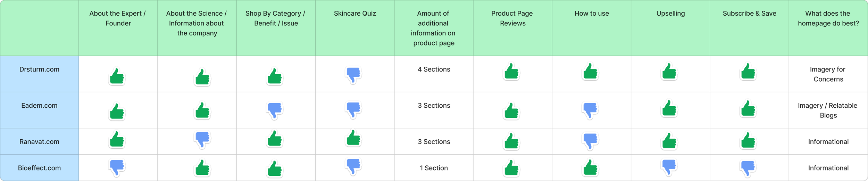Click Bioeffect.com thumbs-down under Subscribe & Save
The height and width of the screenshot is (181, 868).
[x=748, y=168]
